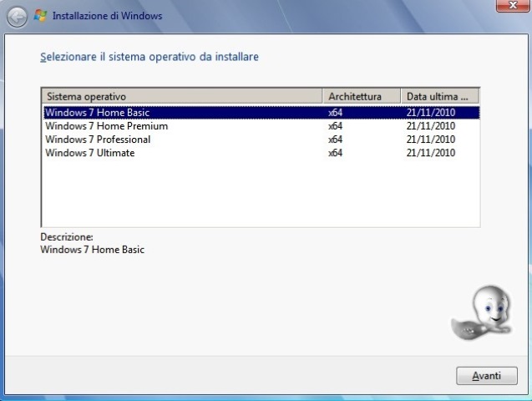This screenshot has height=401, width=532.
Task: Select Windows 7 Ultimate row
Action: point(261,153)
